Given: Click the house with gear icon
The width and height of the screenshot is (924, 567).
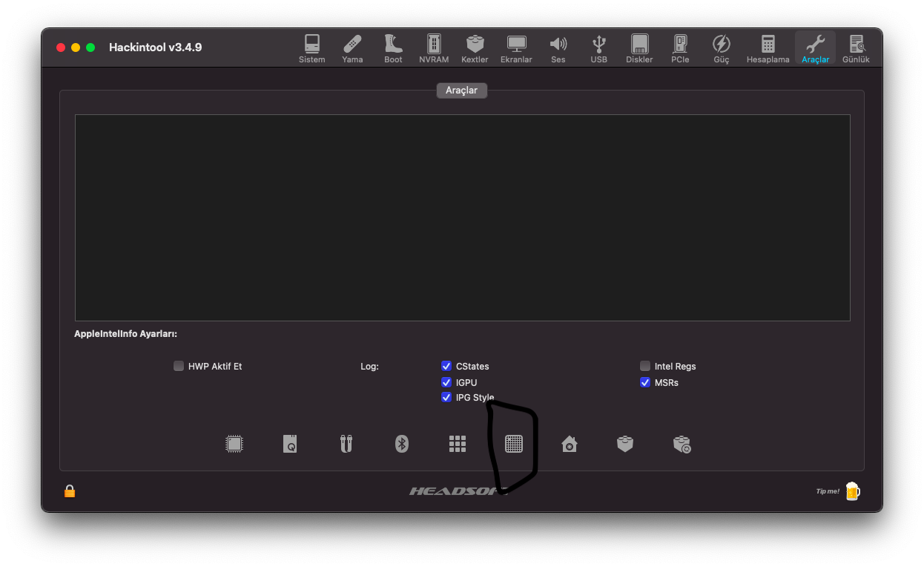Looking at the screenshot, I should [x=569, y=444].
